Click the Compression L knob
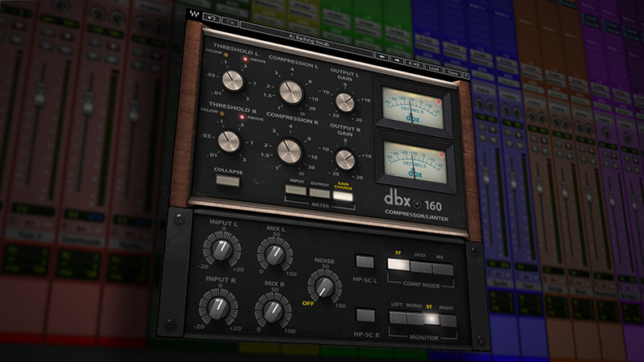The height and width of the screenshot is (362, 644). 291,92
